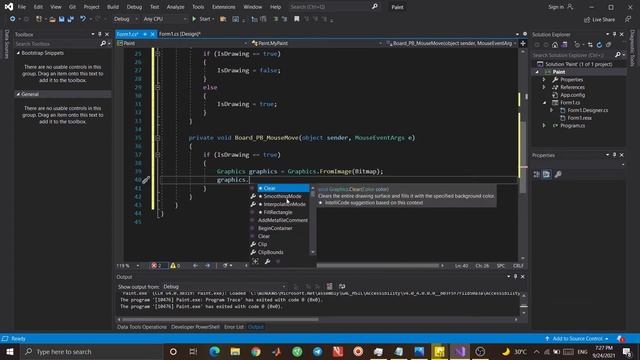Expand the References node in Solution Explorer
Screen dimensions: 640x360
click(544, 87)
